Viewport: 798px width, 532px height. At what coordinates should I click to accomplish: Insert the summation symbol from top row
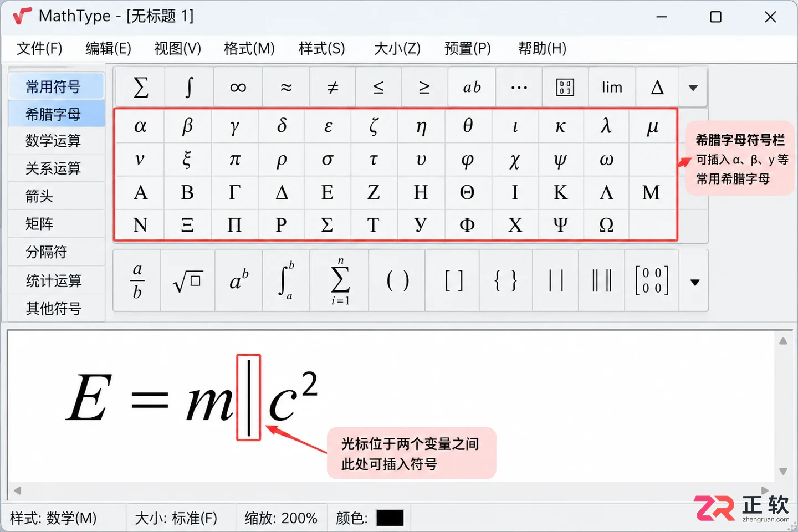click(141, 87)
